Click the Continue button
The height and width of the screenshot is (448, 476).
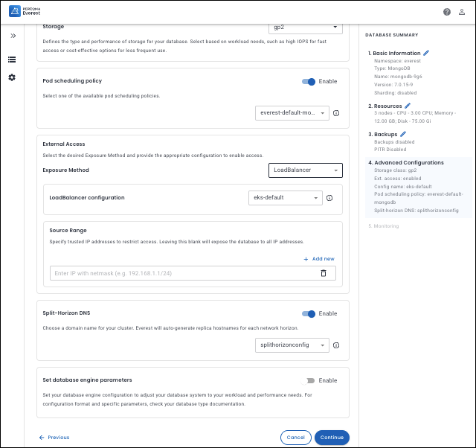pyautogui.click(x=332, y=438)
